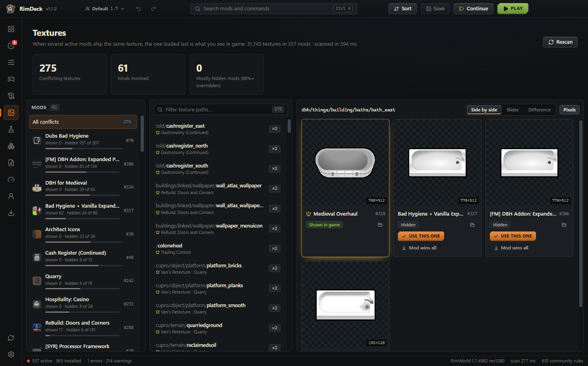Open folder for Bad Hygiene + Vanilla texture
The height and width of the screenshot is (366, 588).
(472, 225)
